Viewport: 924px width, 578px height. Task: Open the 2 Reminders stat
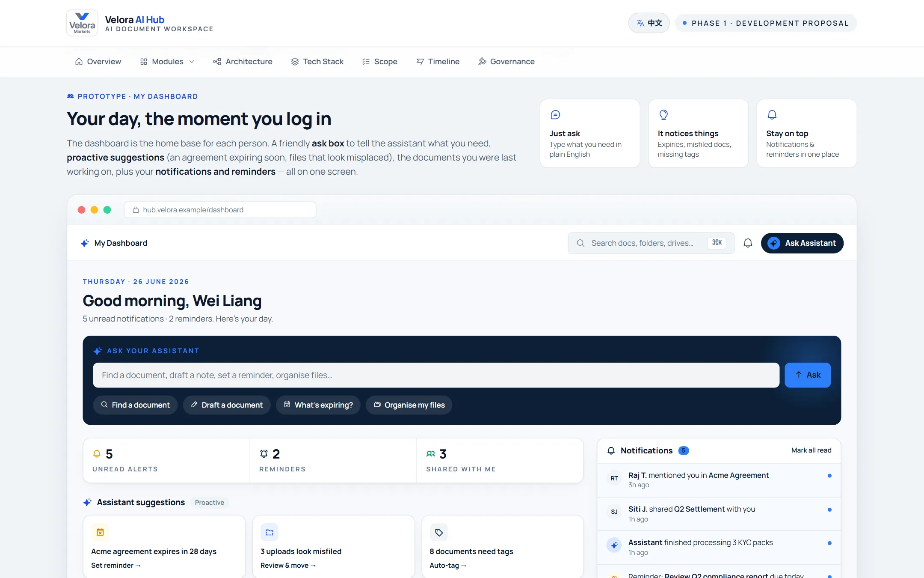(x=333, y=461)
